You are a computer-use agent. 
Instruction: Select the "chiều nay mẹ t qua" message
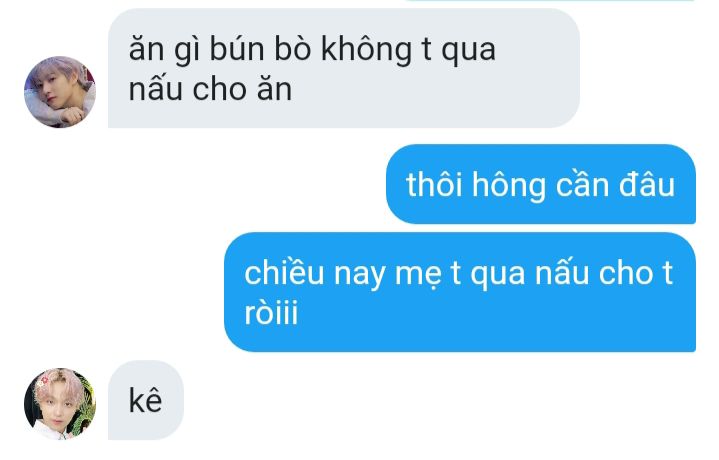click(x=460, y=292)
